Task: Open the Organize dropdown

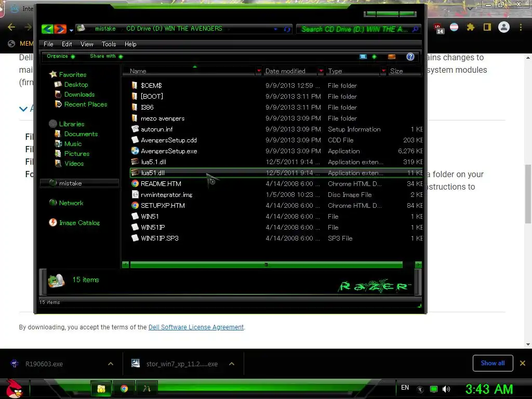Action: point(60,56)
